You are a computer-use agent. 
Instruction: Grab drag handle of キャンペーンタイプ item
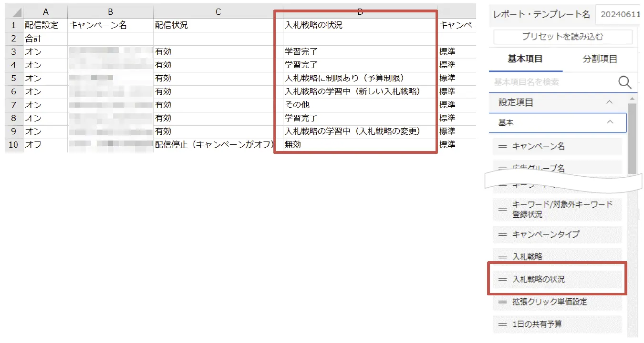[502, 234]
